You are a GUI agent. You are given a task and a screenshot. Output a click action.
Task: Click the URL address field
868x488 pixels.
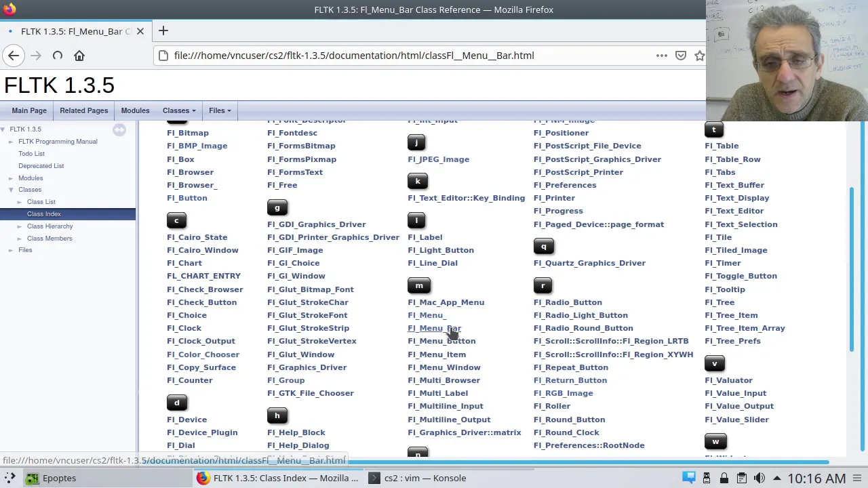point(407,56)
